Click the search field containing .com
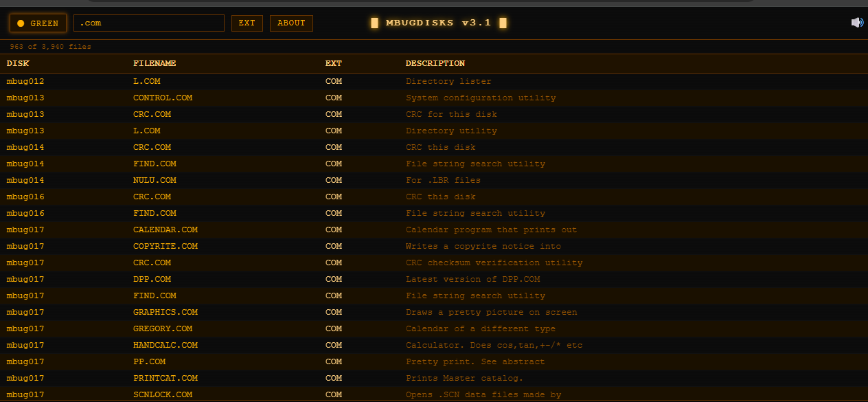Viewport: 868px width, 402px height. [x=149, y=23]
